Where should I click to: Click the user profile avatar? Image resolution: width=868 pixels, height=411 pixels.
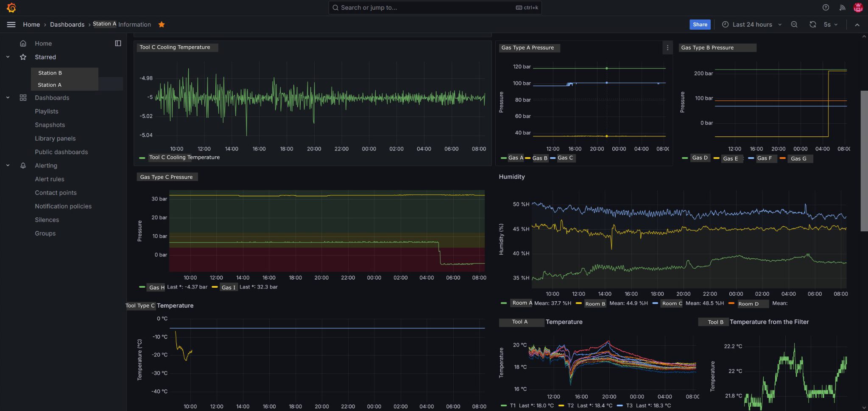[x=858, y=8]
